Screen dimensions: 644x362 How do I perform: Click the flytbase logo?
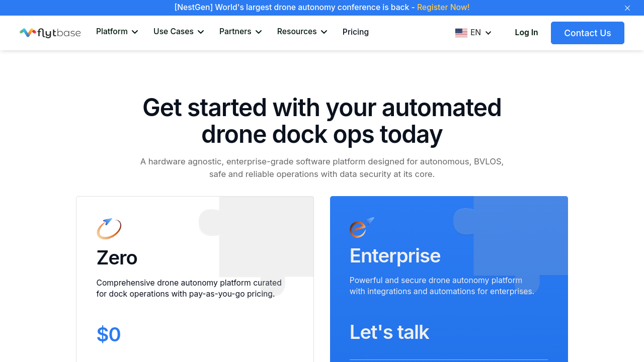click(x=50, y=33)
